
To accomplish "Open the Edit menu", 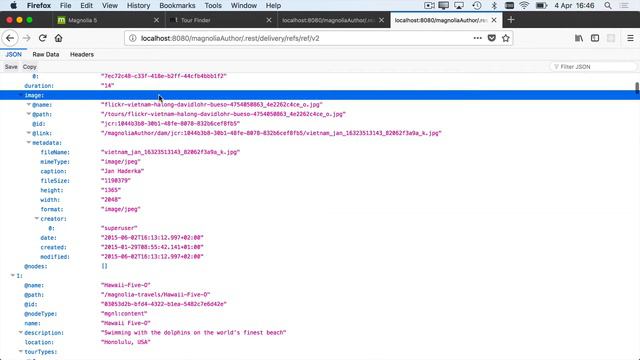I will point(86,5).
